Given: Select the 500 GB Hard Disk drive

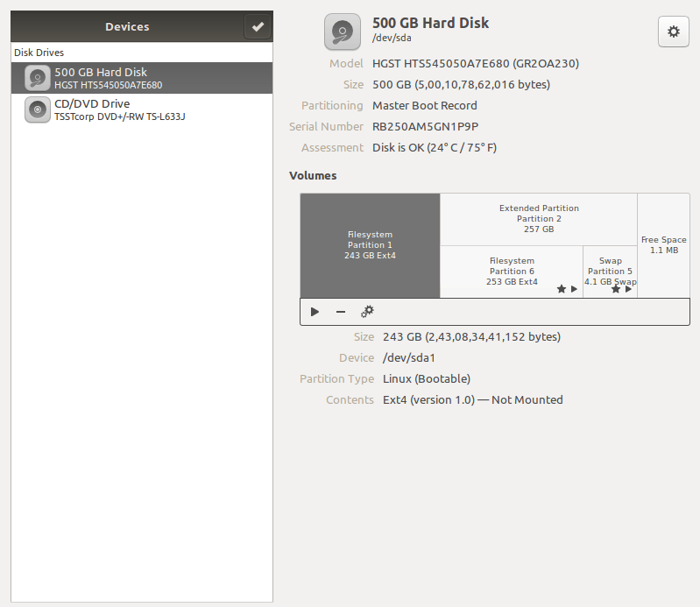Looking at the screenshot, I should 140,79.
